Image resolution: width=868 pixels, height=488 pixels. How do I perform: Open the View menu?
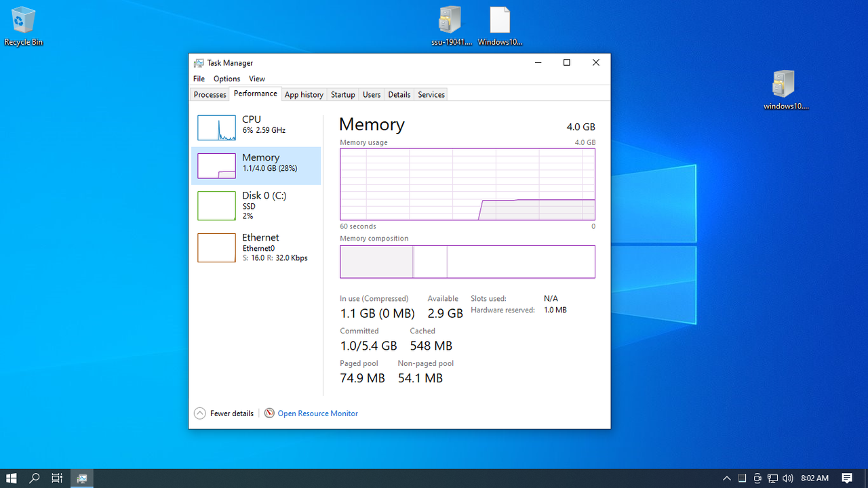click(256, 79)
